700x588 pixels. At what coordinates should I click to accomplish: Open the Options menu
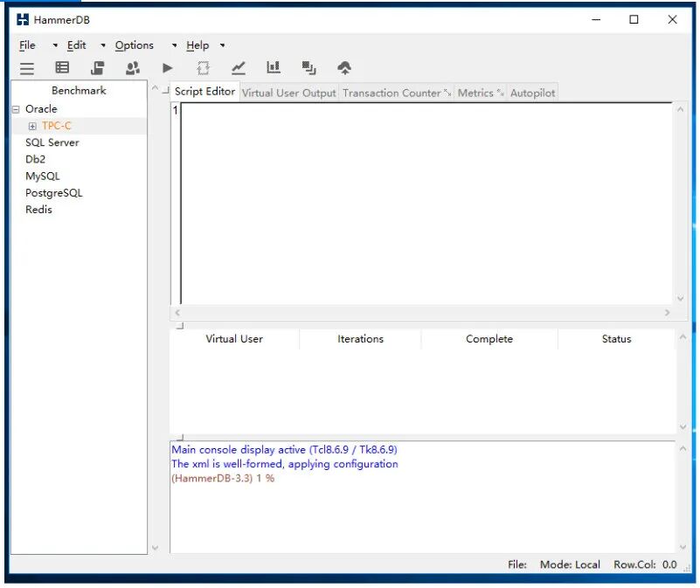(x=134, y=45)
